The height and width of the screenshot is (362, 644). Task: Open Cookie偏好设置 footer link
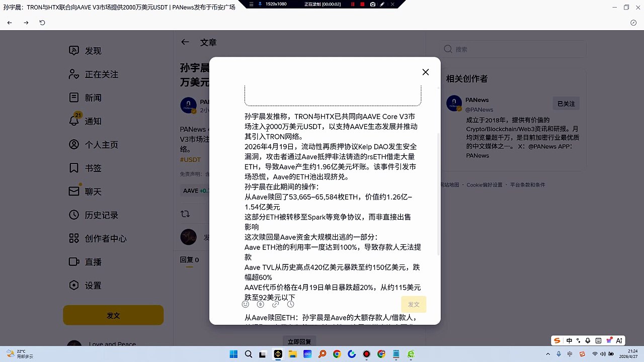(485, 185)
